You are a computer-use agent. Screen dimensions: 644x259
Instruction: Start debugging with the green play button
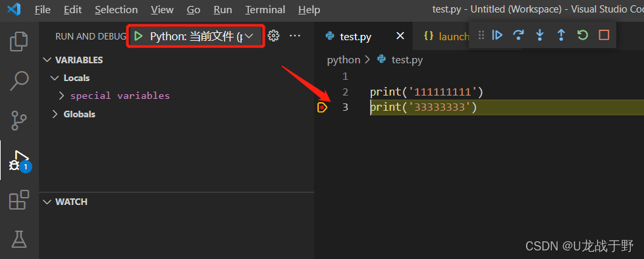pos(138,36)
